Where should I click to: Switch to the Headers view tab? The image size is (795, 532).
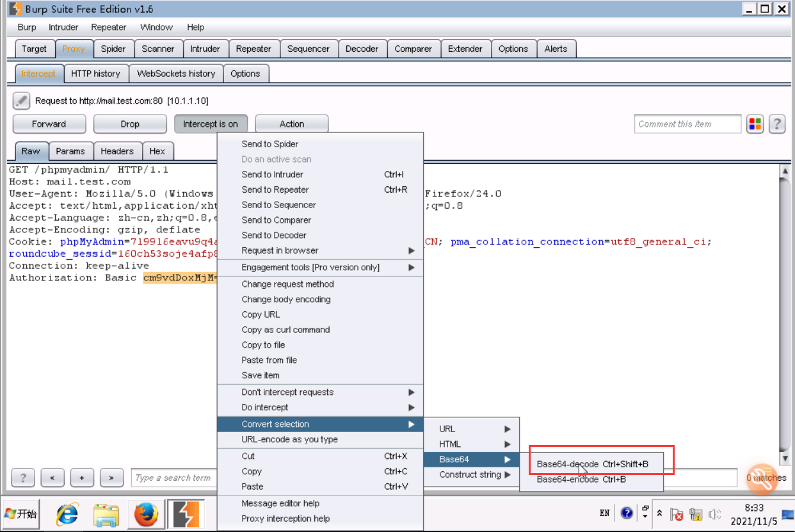click(x=117, y=151)
